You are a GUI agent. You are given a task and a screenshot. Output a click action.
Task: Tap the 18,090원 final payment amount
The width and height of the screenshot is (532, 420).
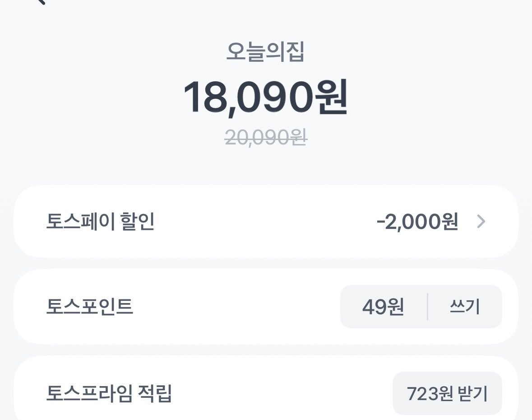tap(265, 98)
